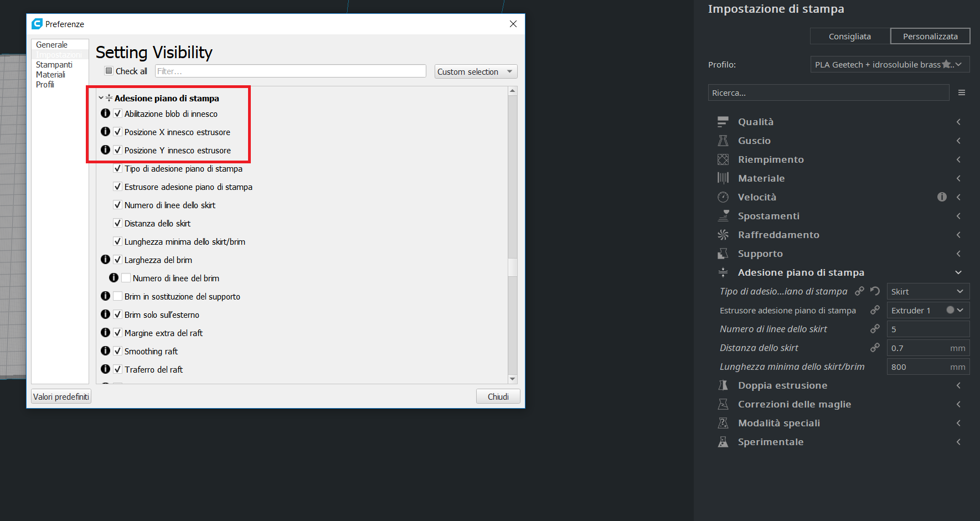Screen dimensions: 980x521
Task: Uncheck Posizione Y innesco estrusore
Action: tap(117, 150)
